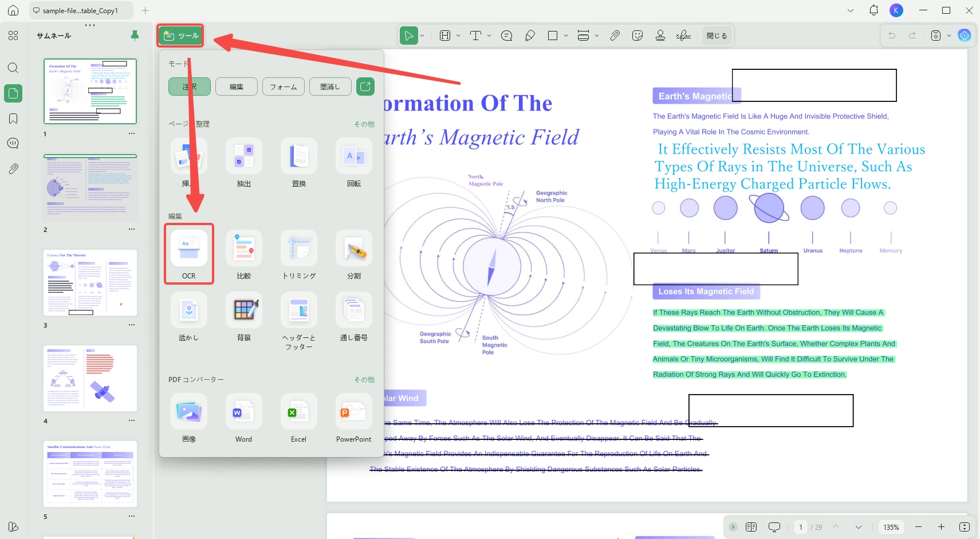Open the search sidebar icon
This screenshot has height=539, width=980.
[13, 68]
